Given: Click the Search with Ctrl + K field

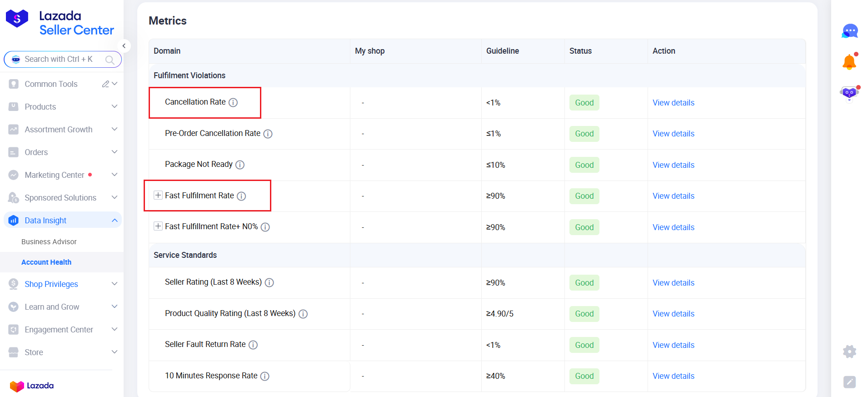Looking at the screenshot, I should pos(59,59).
